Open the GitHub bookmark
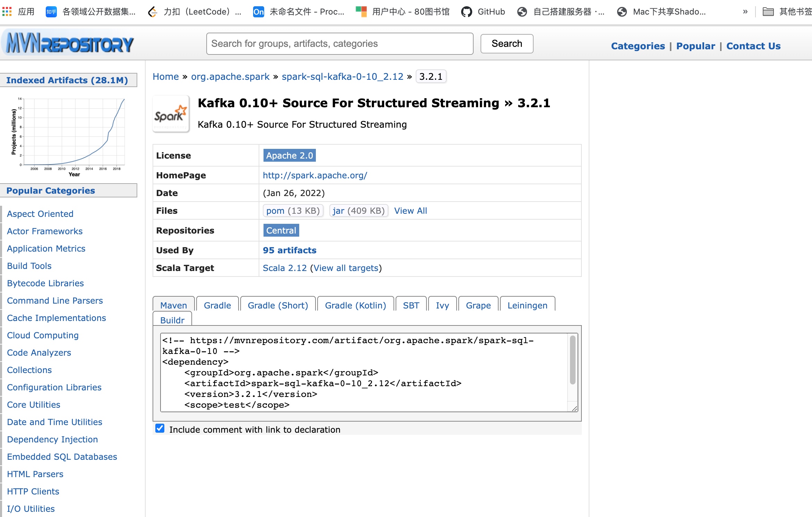The image size is (812, 517). (x=483, y=12)
